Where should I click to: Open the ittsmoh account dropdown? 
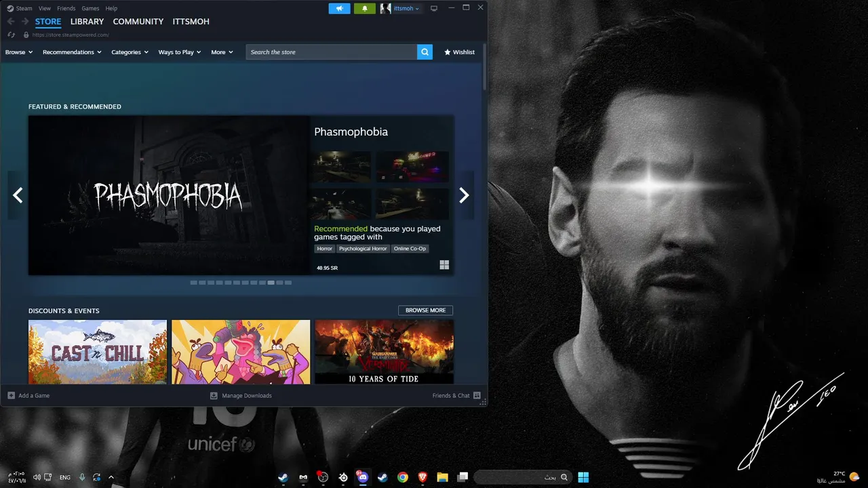(x=406, y=8)
